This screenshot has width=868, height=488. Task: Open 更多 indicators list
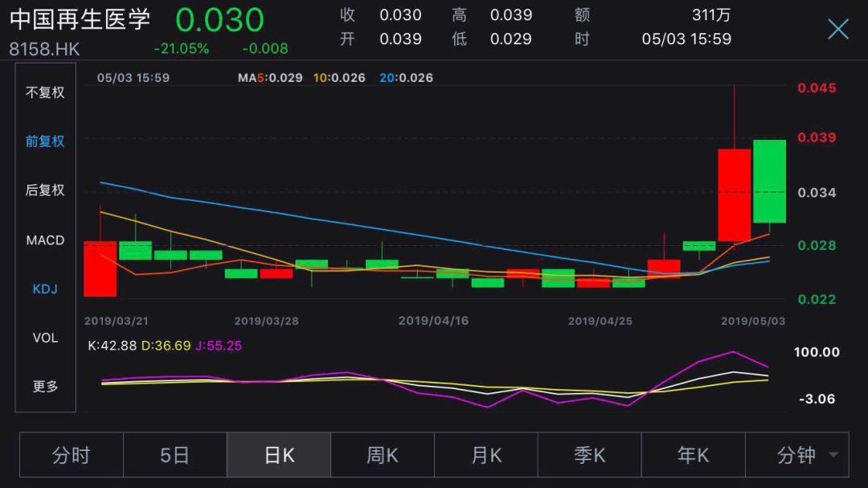[x=45, y=386]
